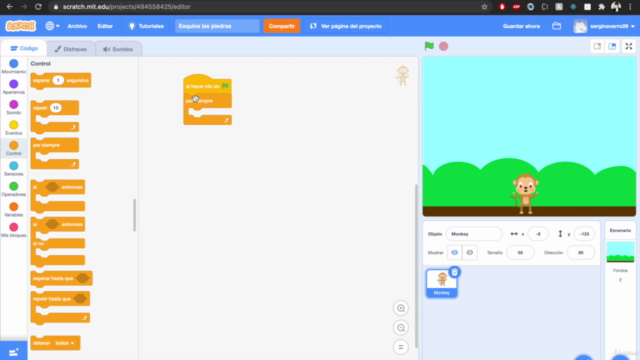Show the sprite with eye icon
Image resolution: width=640 pixels, height=360 pixels.
tap(454, 253)
